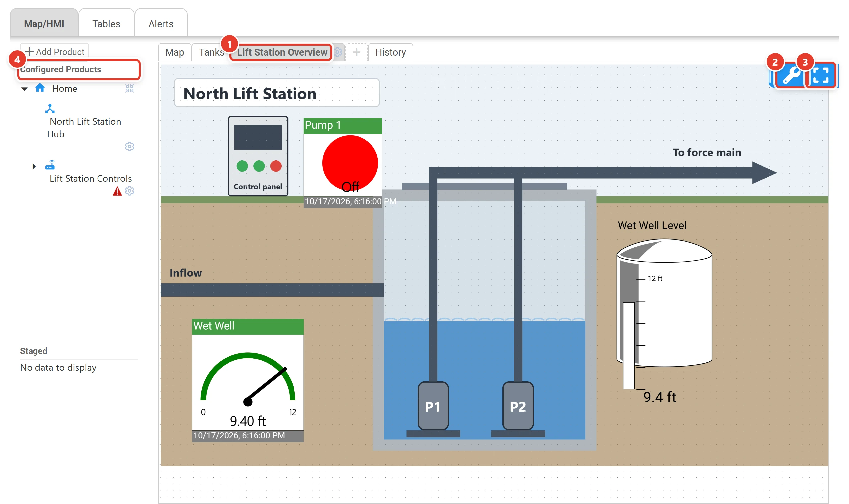Image resolution: width=849 pixels, height=504 pixels.
Task: Click the 'To force main' label
Action: (707, 152)
